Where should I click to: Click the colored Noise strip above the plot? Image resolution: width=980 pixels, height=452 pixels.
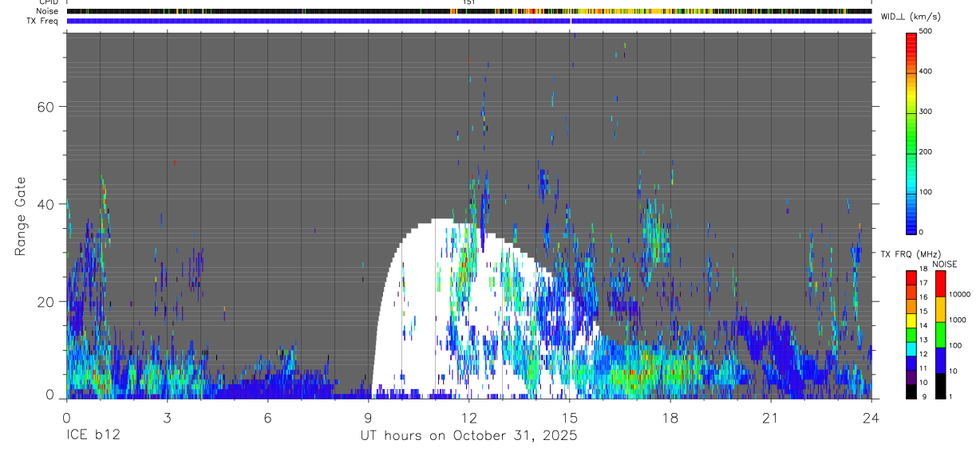pos(468,11)
